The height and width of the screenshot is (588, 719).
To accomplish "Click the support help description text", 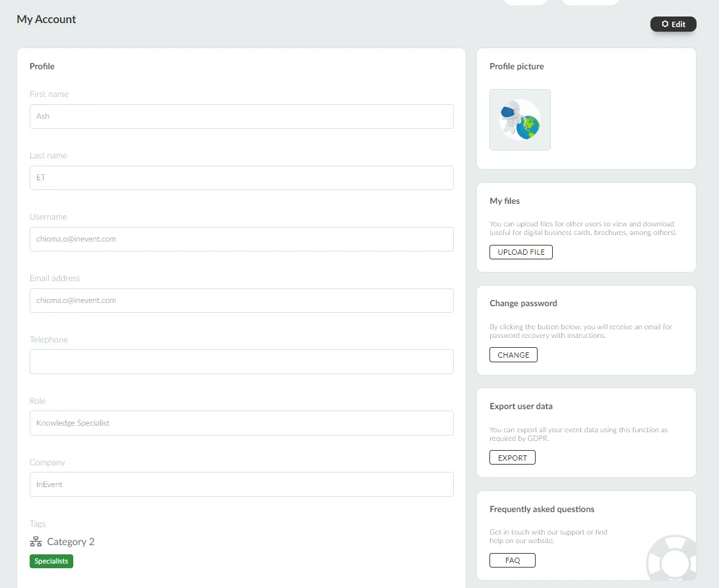I will point(548,537).
